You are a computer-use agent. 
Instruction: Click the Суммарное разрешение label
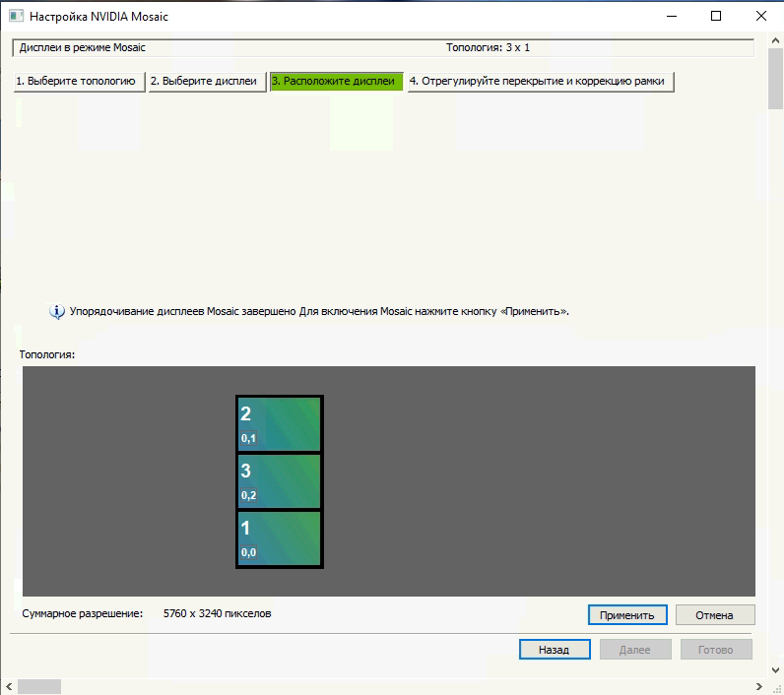click(82, 613)
